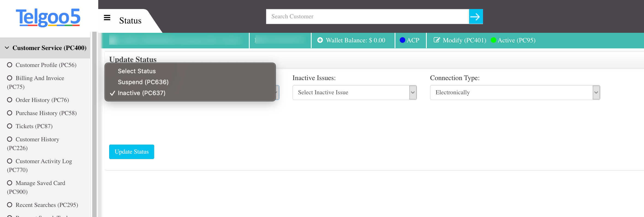Screen dimensions: 644x217
Task: Open Purchase History (PC58)
Action: (x=46, y=113)
